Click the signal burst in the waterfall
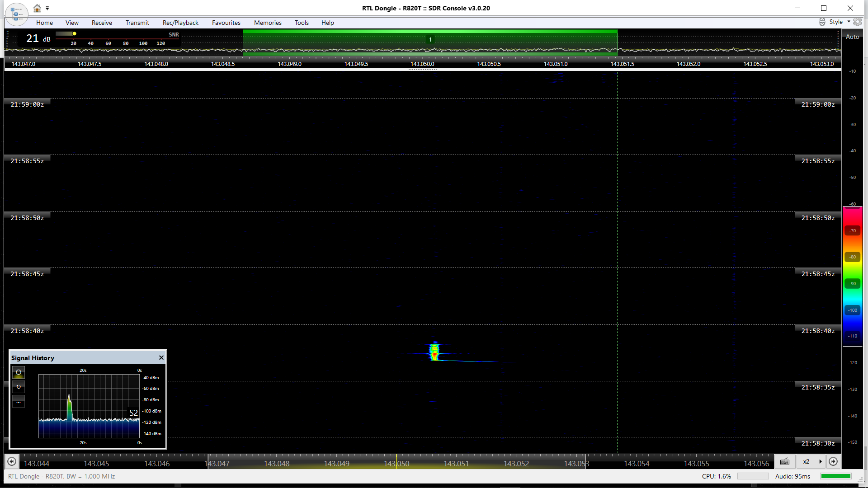The height and width of the screenshot is (488, 868). pyautogui.click(x=434, y=352)
